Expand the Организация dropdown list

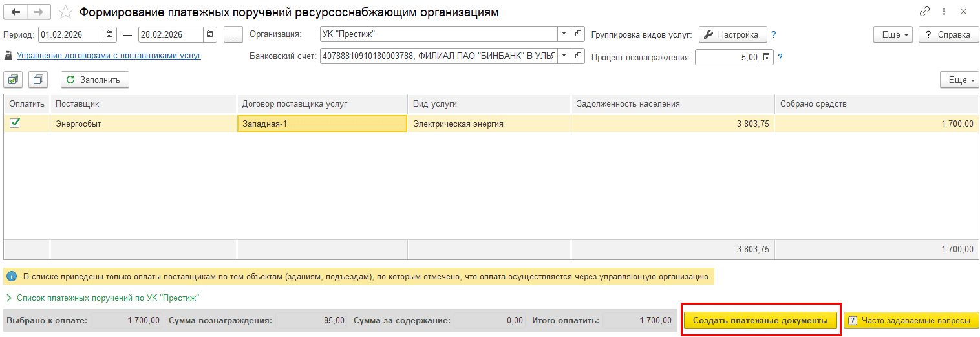[x=563, y=34]
